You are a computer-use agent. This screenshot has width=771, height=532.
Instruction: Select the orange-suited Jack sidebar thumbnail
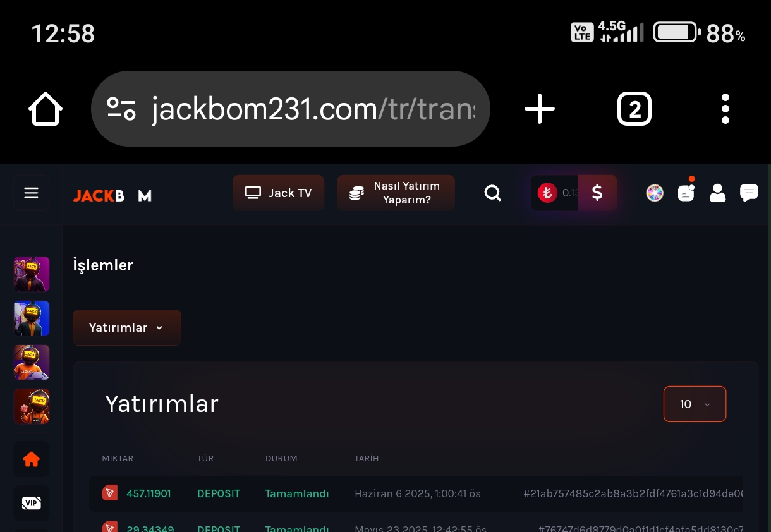pos(32,362)
